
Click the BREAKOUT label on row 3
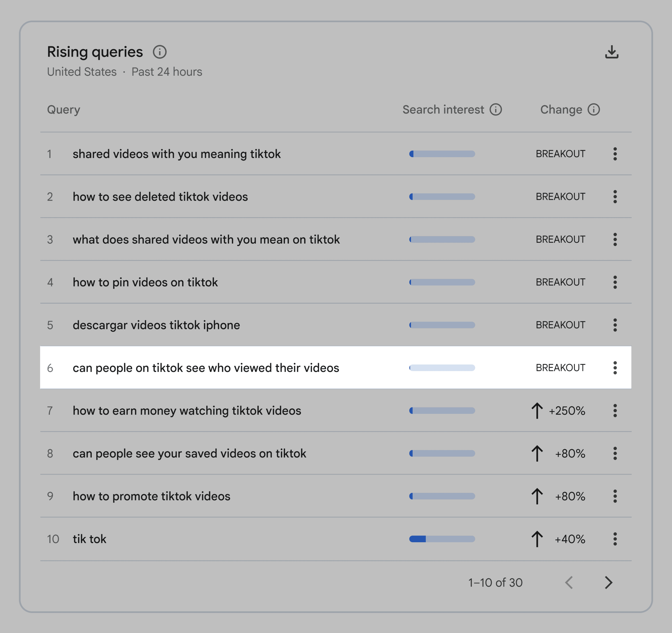tap(560, 240)
